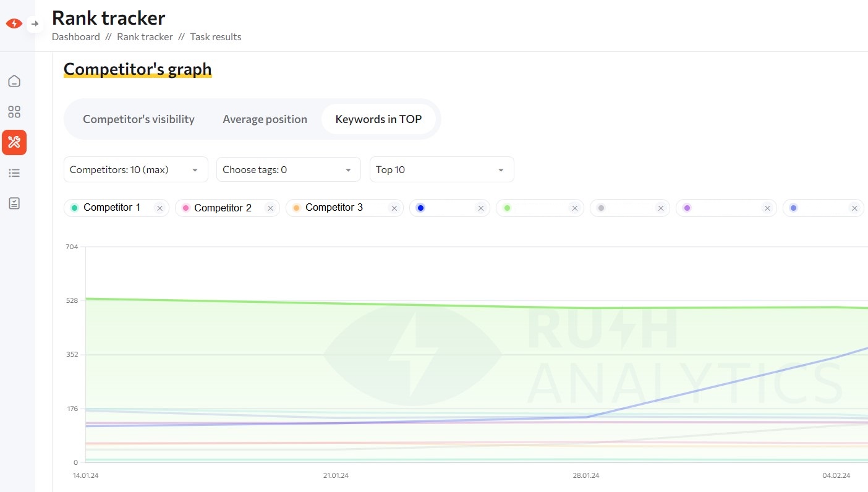
Task: Switch to Competitor's visibility tab
Action: click(138, 119)
